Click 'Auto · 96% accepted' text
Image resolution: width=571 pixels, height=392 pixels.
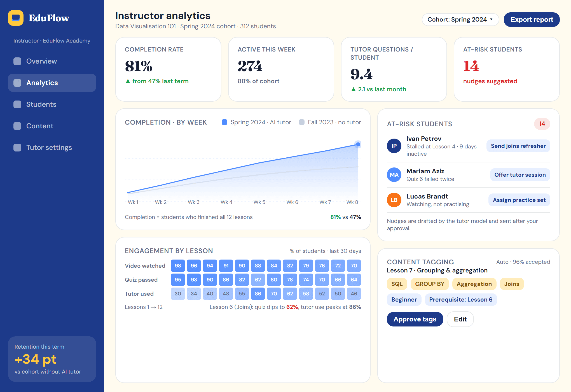[523, 262]
